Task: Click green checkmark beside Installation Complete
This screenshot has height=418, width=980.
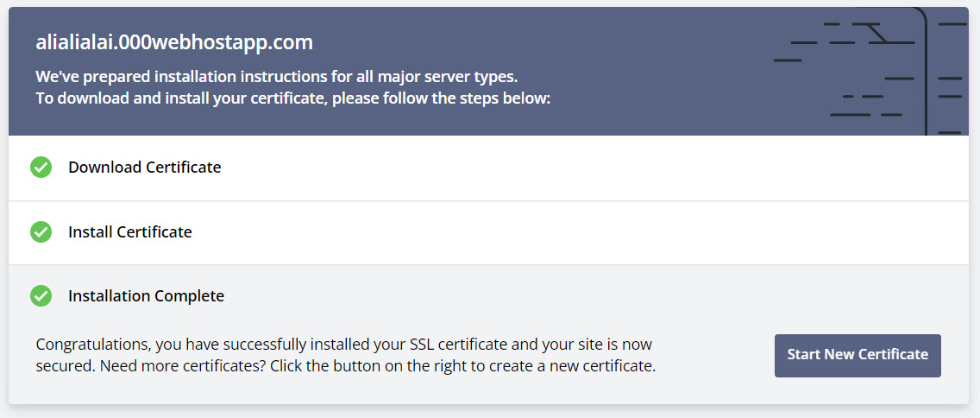Action: (x=41, y=296)
